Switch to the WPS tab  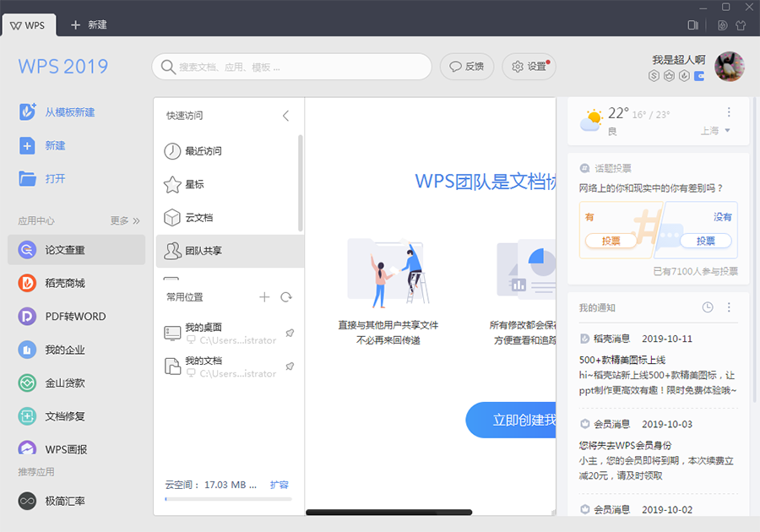29,25
